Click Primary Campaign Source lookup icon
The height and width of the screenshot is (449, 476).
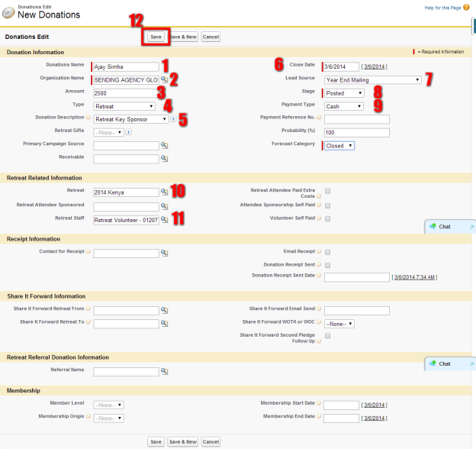[164, 145]
